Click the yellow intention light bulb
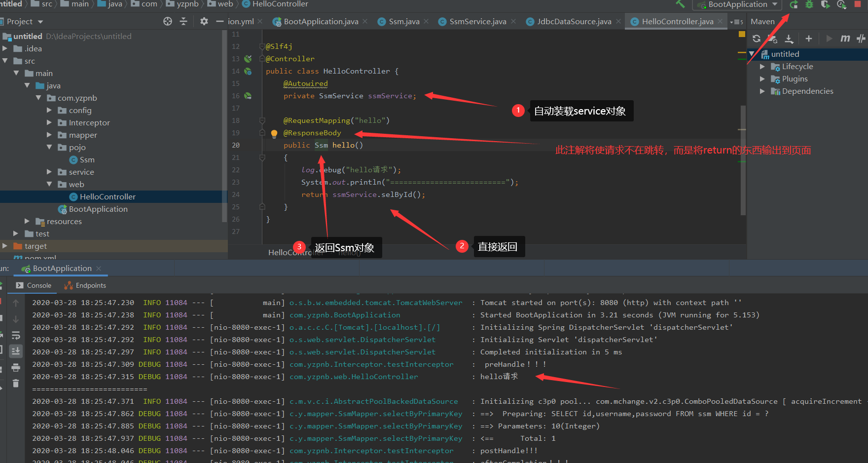 point(274,133)
